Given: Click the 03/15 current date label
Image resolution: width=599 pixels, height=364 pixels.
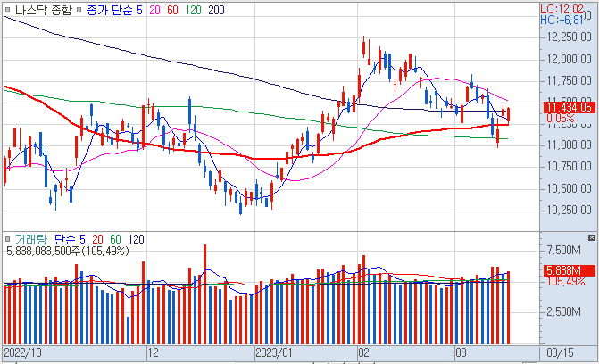Looking at the screenshot, I should [x=560, y=352].
